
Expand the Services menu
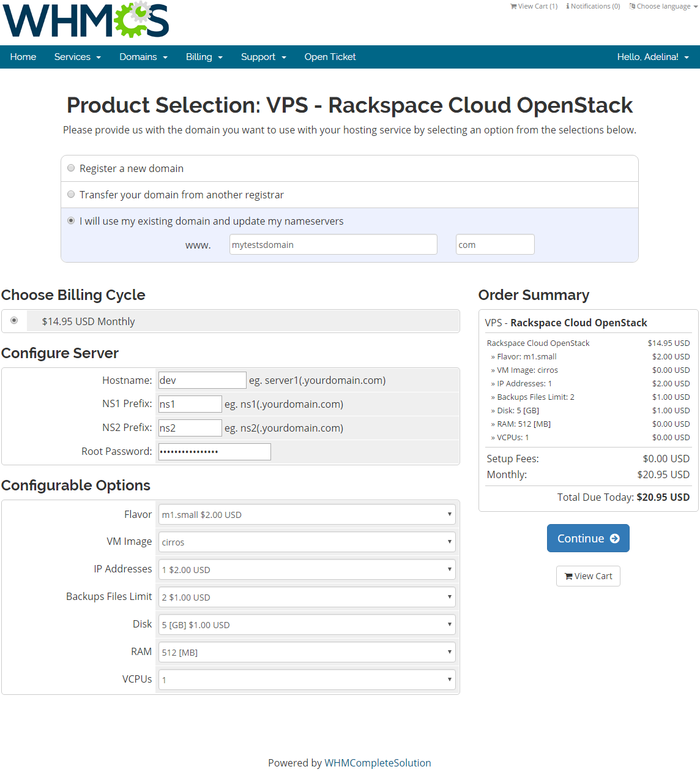77,57
